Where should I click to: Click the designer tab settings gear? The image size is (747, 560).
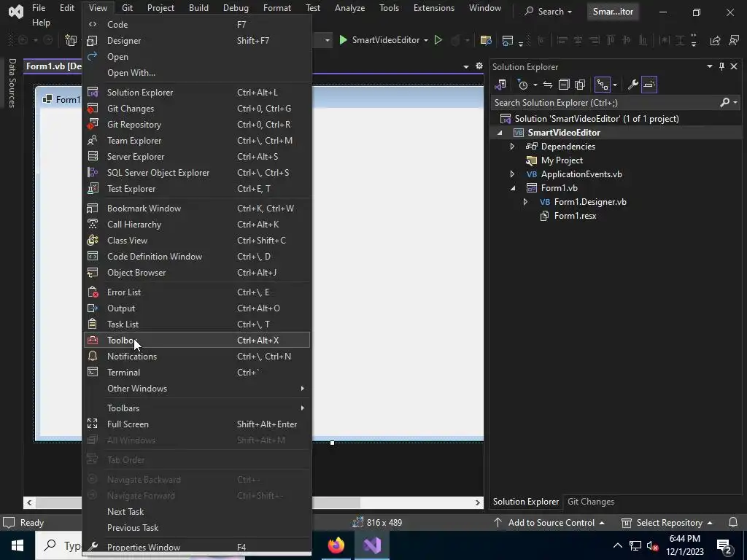479,66
